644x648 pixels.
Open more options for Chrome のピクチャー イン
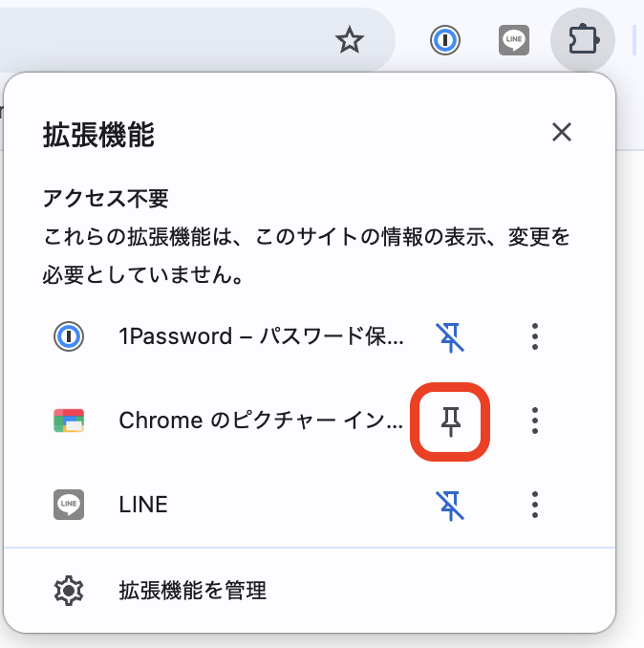[535, 421]
